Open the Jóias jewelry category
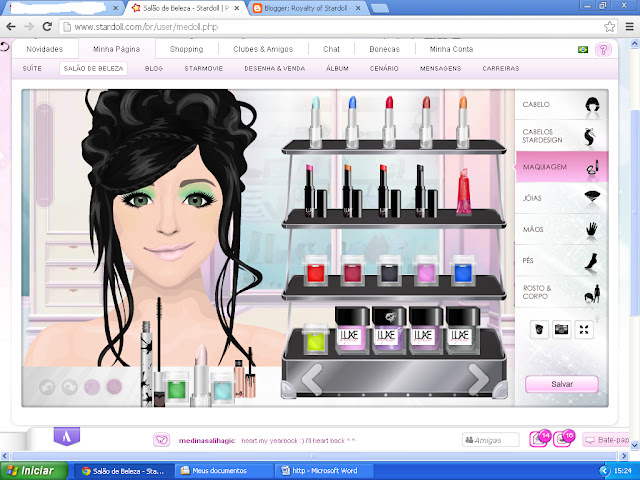The width and height of the screenshot is (640, 480). (562, 198)
